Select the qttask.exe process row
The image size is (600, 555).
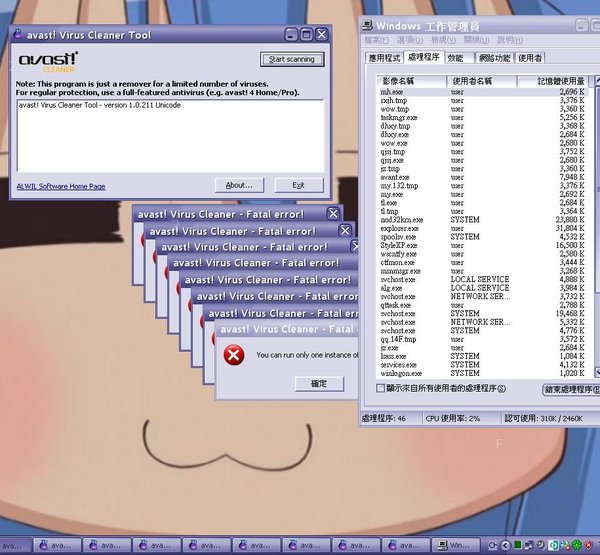(x=484, y=305)
